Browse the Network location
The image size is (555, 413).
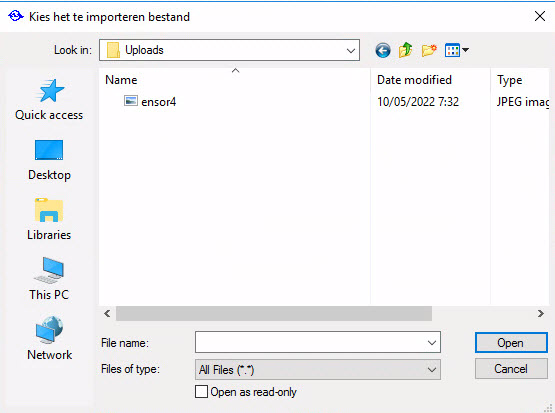[x=49, y=339]
